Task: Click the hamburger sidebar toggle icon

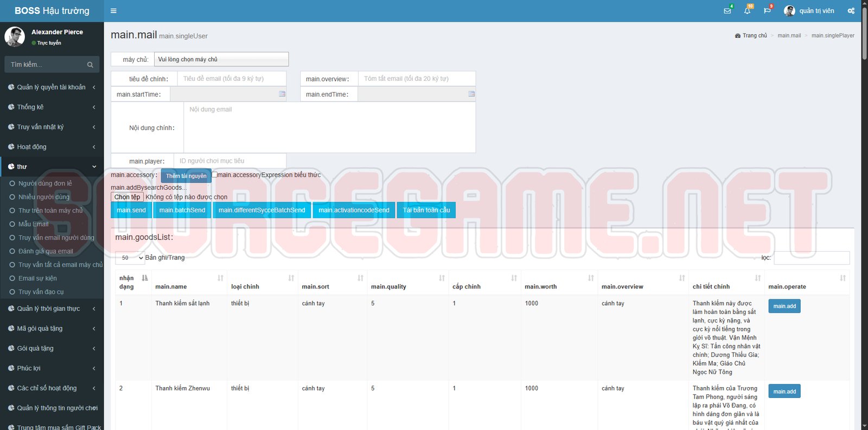Action: 113,11
